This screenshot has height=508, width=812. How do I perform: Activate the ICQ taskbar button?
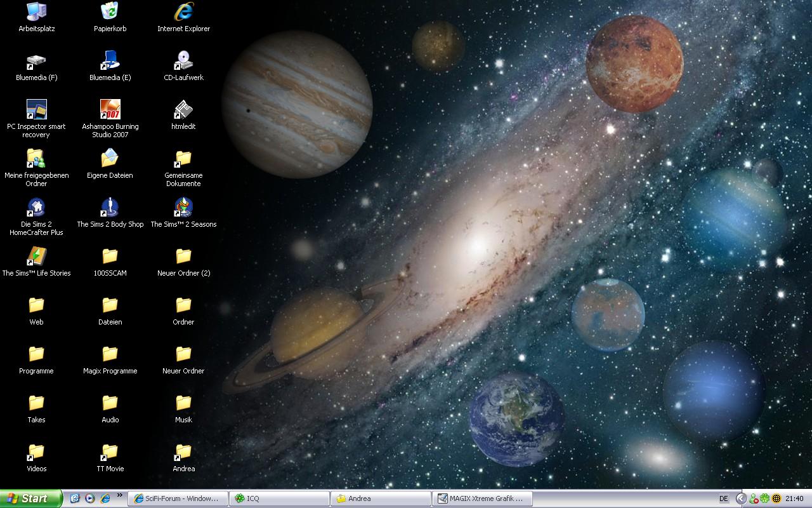(x=279, y=498)
